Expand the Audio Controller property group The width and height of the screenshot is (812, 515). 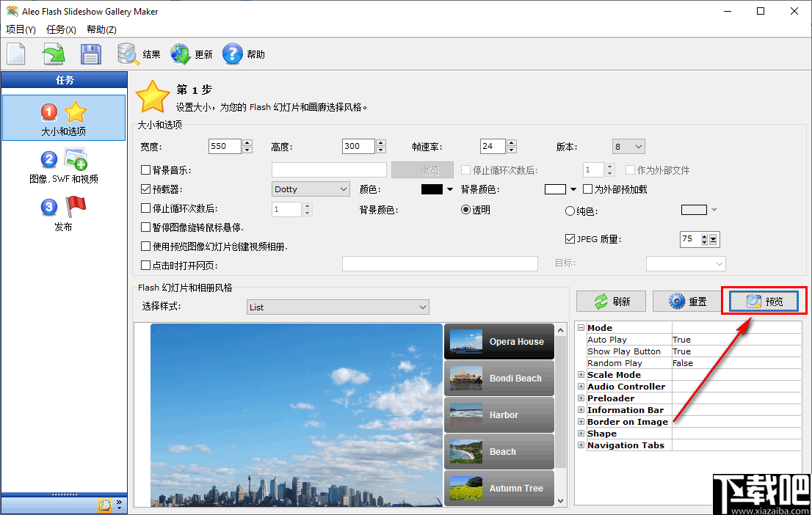580,386
